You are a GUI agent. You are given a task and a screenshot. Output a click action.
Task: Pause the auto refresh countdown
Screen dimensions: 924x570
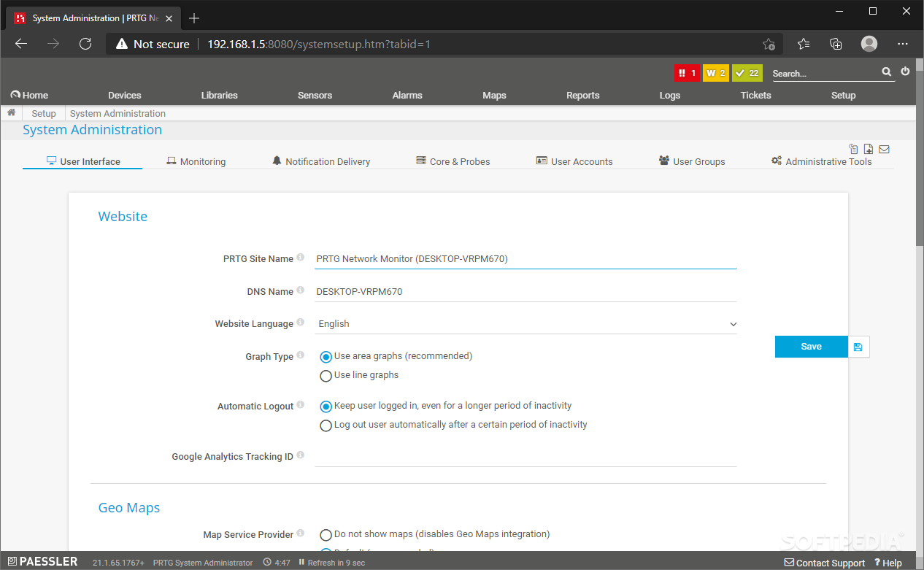(x=301, y=563)
